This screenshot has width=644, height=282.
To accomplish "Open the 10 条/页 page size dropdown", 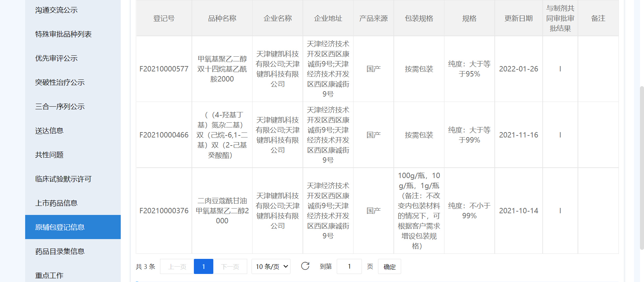I will (271, 267).
